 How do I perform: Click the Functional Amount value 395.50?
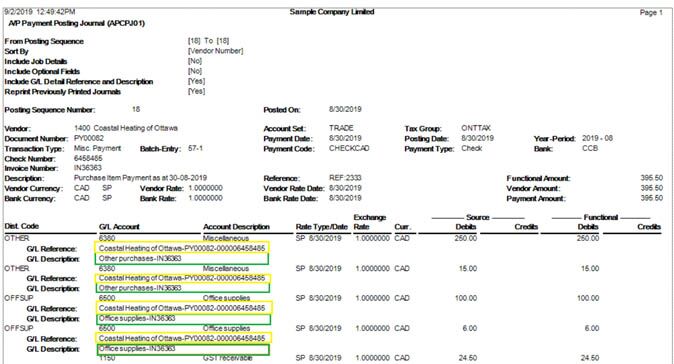[652, 178]
